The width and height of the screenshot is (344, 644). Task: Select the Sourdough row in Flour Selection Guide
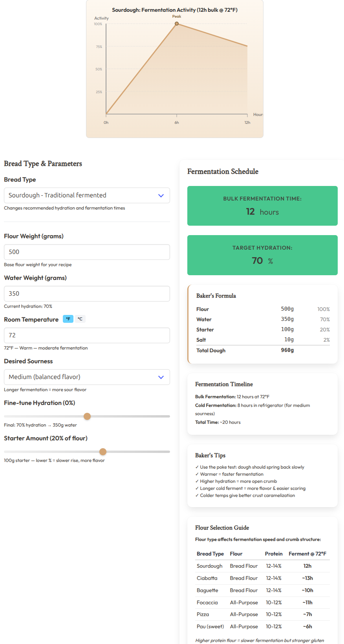click(x=262, y=566)
